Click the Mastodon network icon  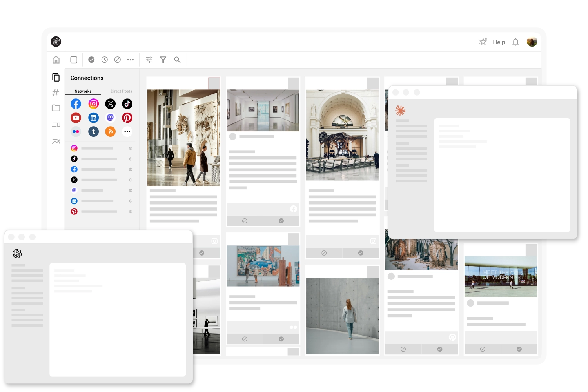tap(111, 118)
